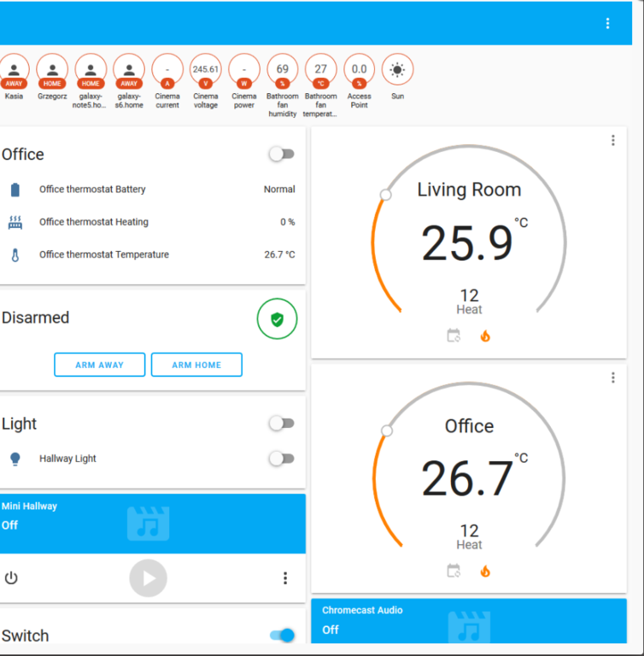Screen dimensions: 644x656
Task: Disable the Switch group toggle
Action: point(282,635)
